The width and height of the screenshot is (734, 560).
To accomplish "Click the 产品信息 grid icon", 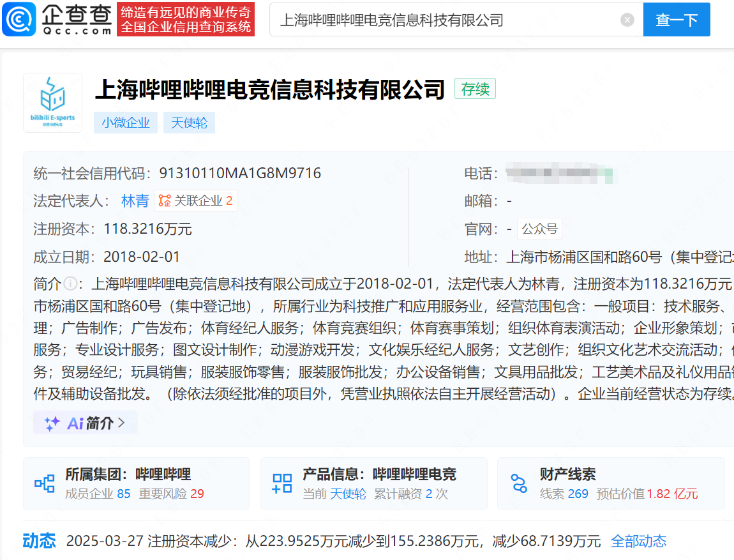I will pyautogui.click(x=282, y=483).
